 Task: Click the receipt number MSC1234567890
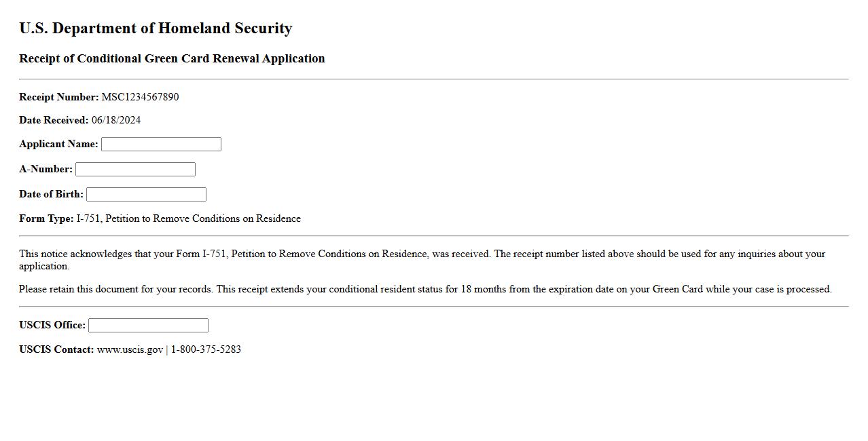[140, 97]
